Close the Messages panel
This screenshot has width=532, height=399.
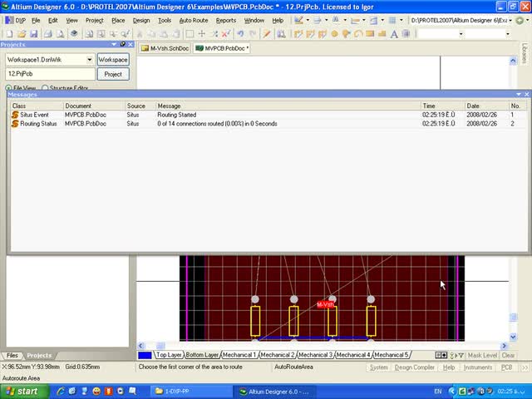click(x=526, y=94)
